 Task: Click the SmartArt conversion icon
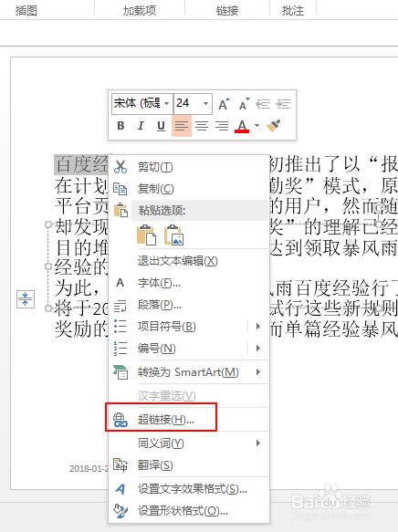120,372
